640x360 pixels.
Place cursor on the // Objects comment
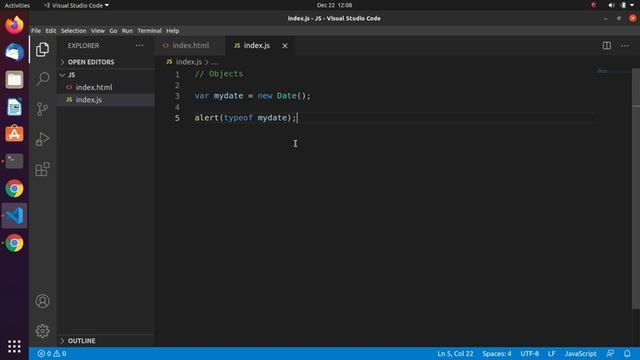(218, 74)
